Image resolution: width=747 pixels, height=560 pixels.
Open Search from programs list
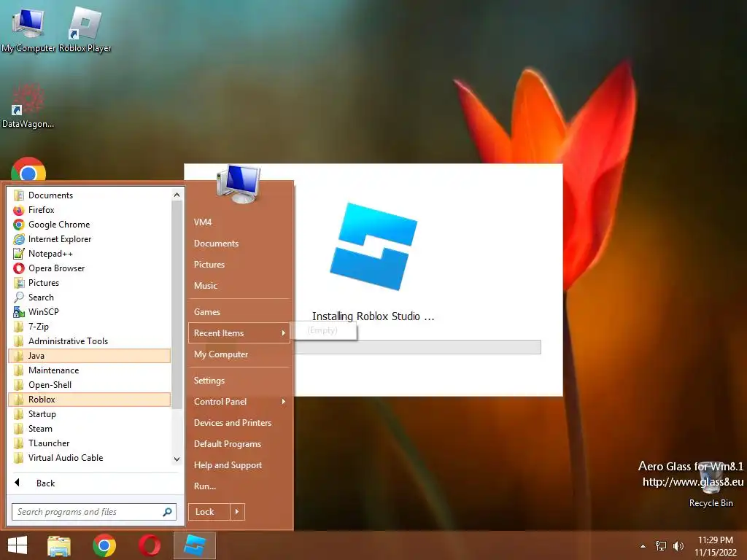(90, 297)
